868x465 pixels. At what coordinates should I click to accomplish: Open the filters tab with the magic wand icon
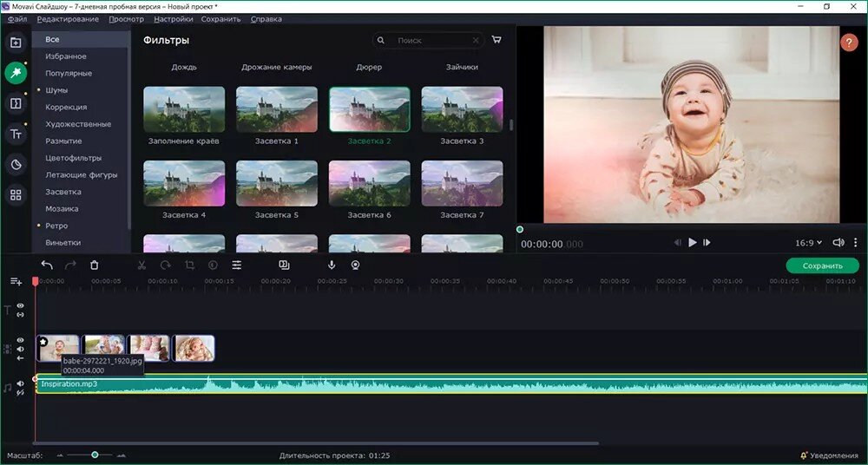(16, 73)
